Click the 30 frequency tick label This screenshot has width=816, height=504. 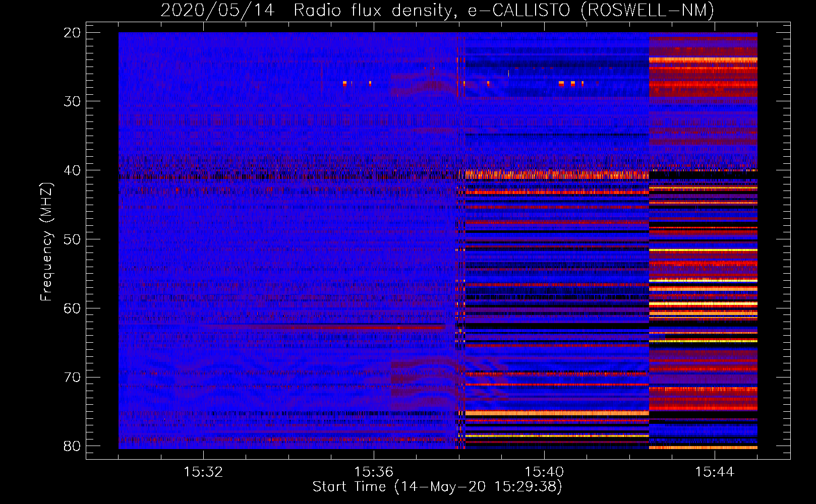tap(73, 101)
